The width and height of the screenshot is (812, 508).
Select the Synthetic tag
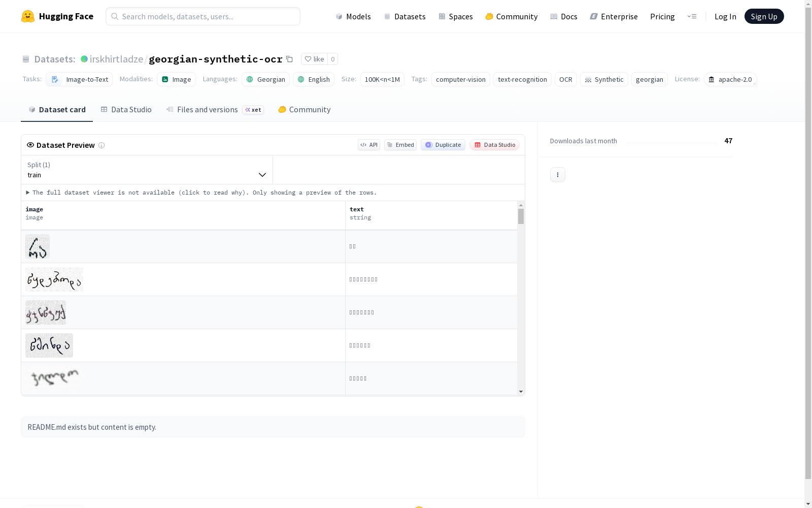[604, 79]
